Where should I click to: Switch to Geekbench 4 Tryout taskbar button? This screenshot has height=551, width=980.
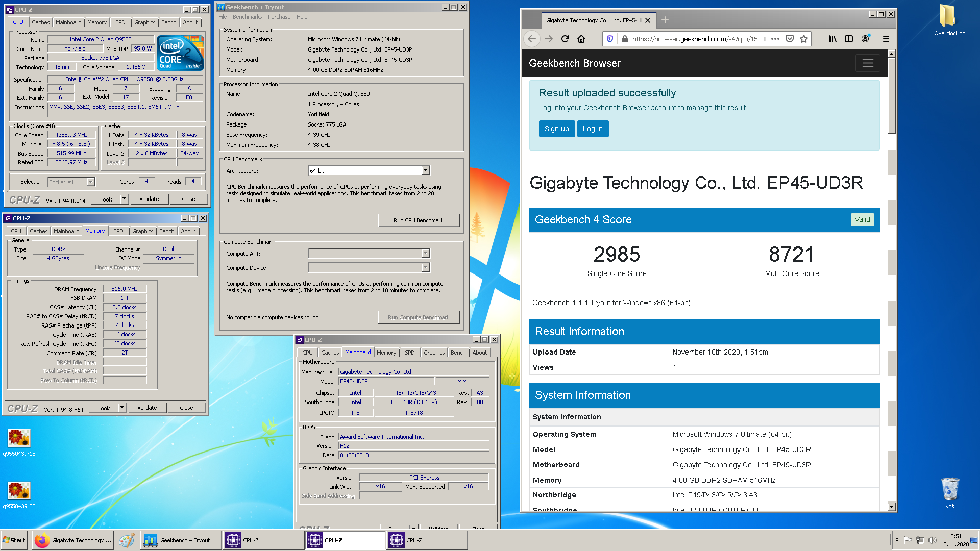181,540
